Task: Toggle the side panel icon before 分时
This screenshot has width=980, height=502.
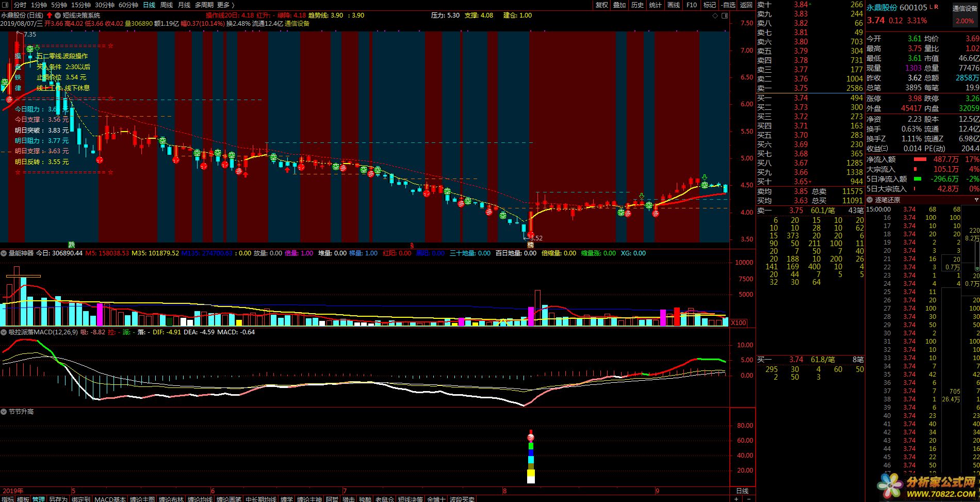Action: (x=5, y=5)
